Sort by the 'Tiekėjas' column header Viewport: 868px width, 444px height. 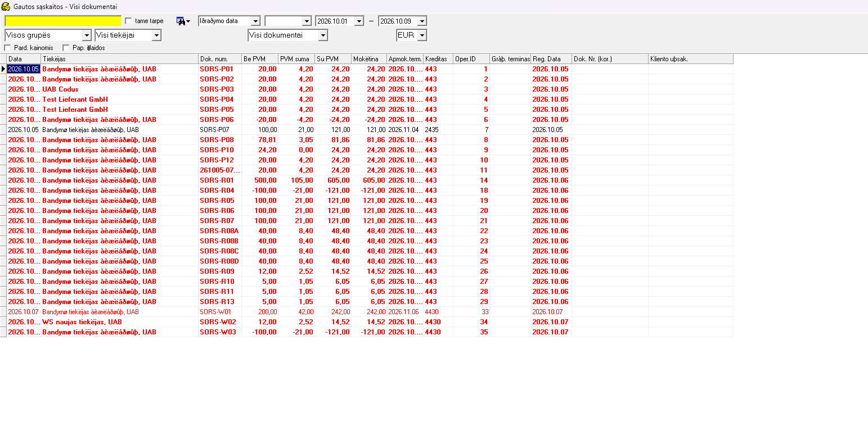point(120,59)
